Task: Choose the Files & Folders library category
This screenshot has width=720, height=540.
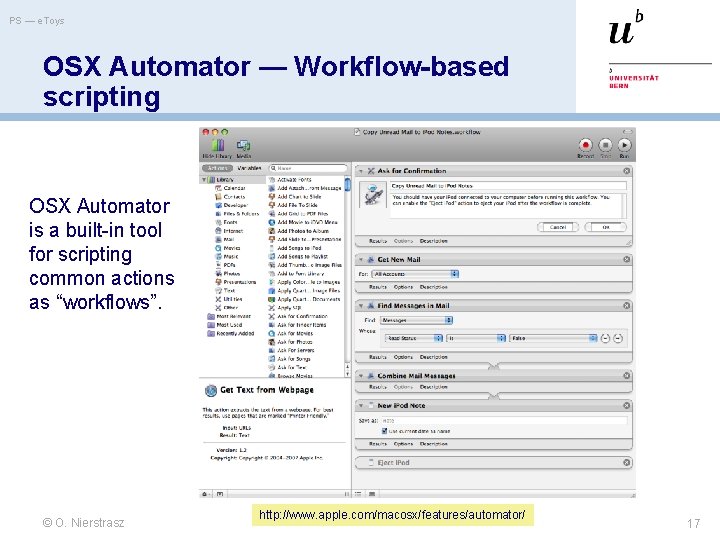Action: pos(237,214)
